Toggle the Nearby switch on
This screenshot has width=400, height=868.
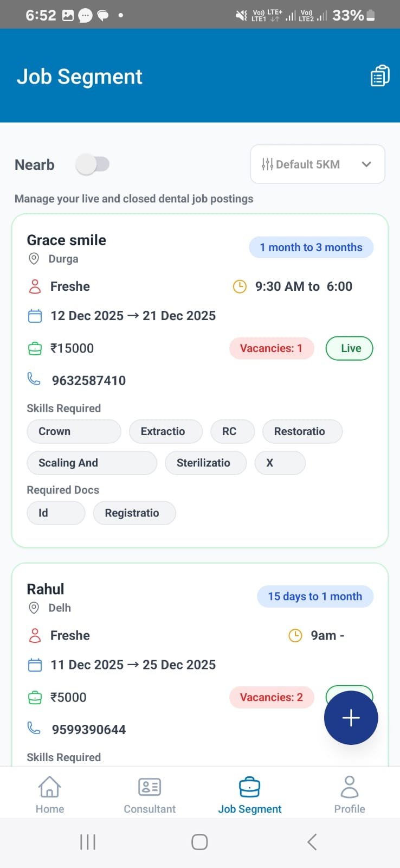click(93, 164)
